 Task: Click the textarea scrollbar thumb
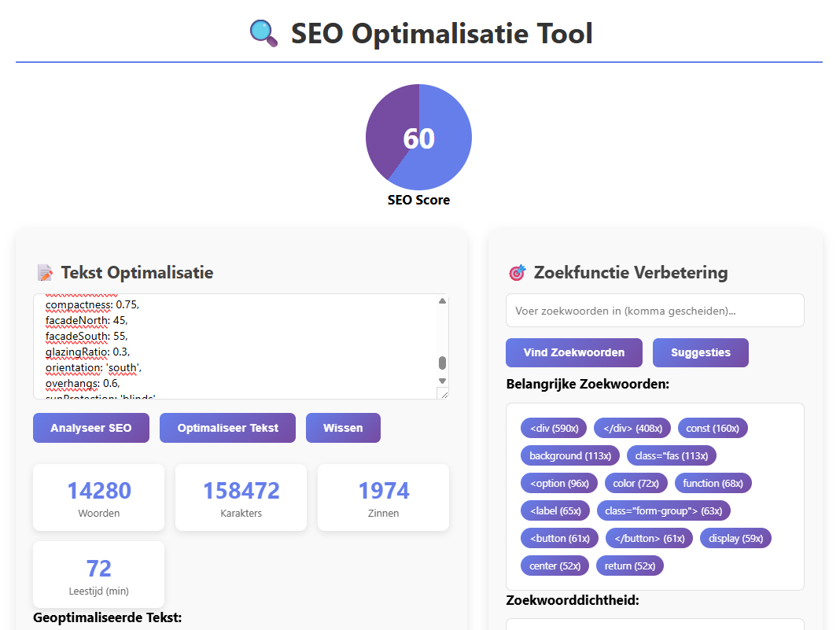(442, 363)
